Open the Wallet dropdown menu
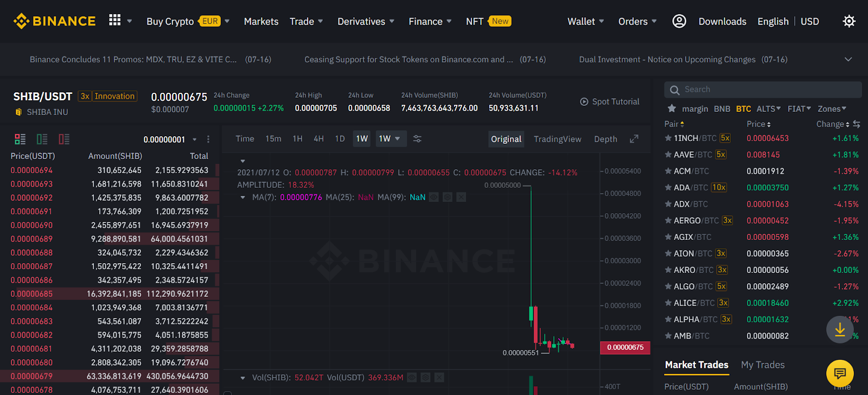The image size is (868, 395). [586, 21]
